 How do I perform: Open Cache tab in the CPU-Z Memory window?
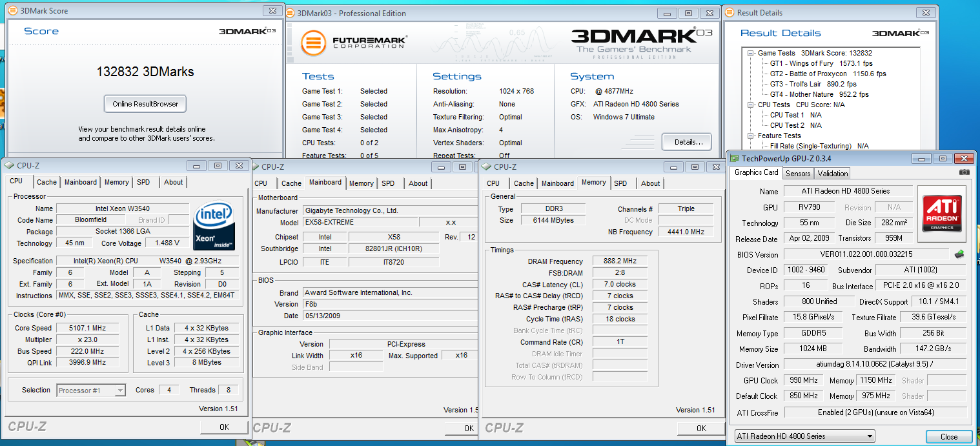tap(524, 183)
